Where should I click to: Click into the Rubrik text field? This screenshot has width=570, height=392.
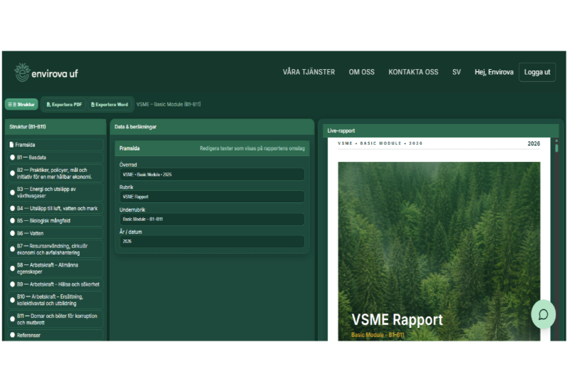[x=212, y=197]
